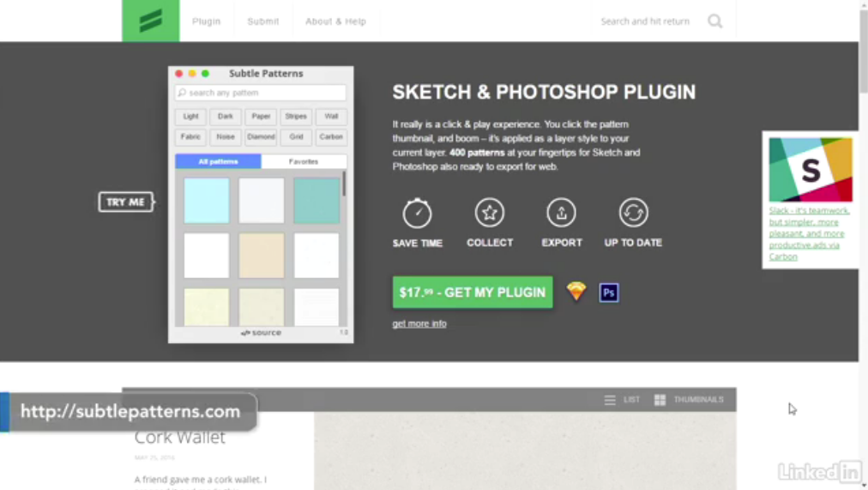Image resolution: width=868 pixels, height=490 pixels.
Task: Select the Favorites tab in plugin preview
Action: [304, 161]
